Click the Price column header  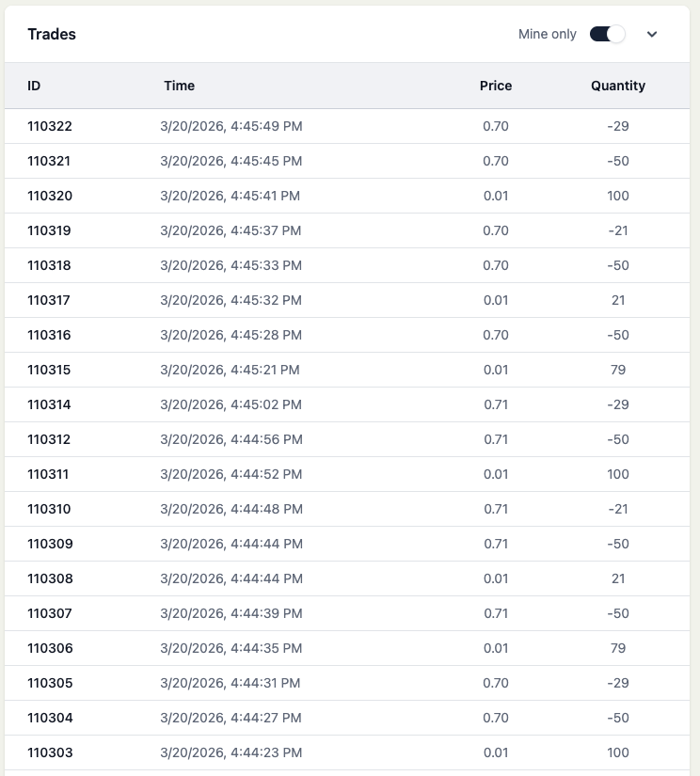pos(496,86)
